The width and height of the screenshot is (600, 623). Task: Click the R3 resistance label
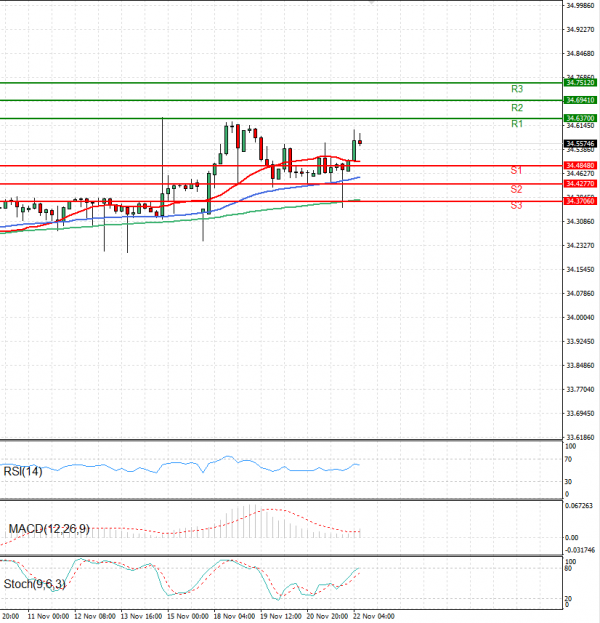click(x=517, y=89)
